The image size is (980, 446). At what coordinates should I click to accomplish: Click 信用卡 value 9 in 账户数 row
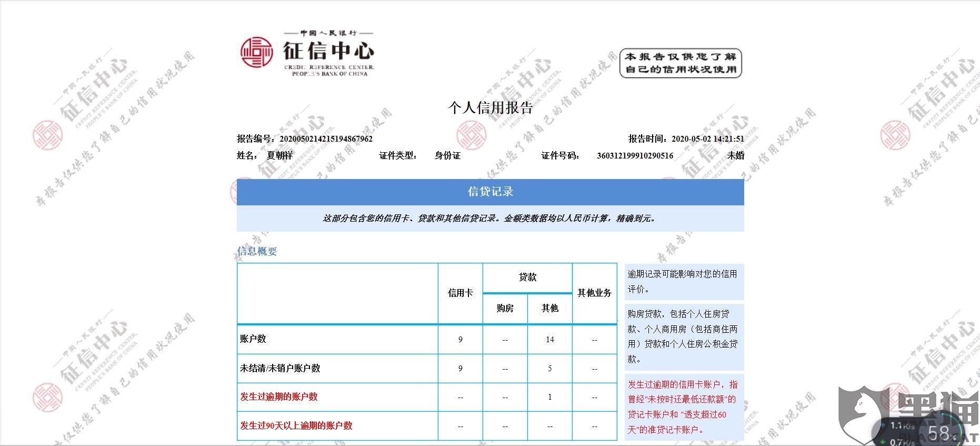[x=460, y=340]
